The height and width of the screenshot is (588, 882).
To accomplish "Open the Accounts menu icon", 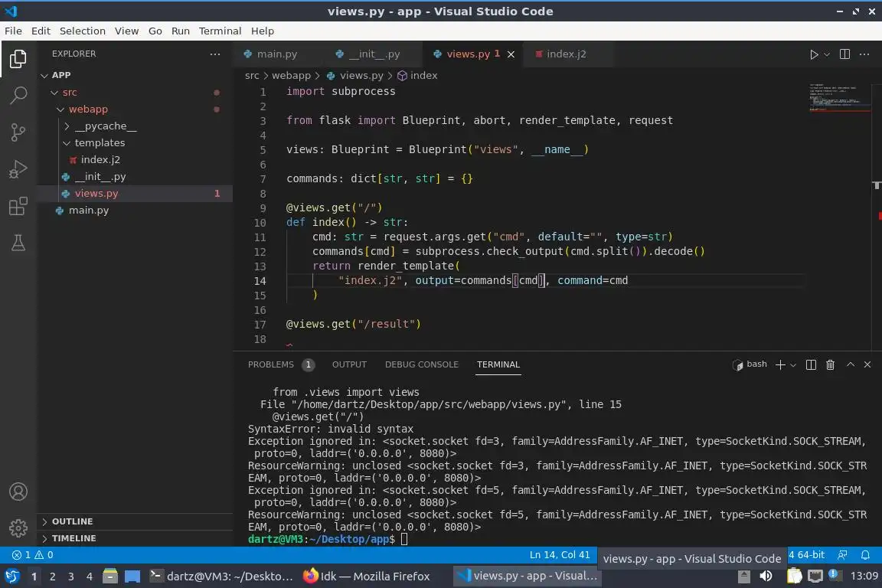I will [18, 492].
